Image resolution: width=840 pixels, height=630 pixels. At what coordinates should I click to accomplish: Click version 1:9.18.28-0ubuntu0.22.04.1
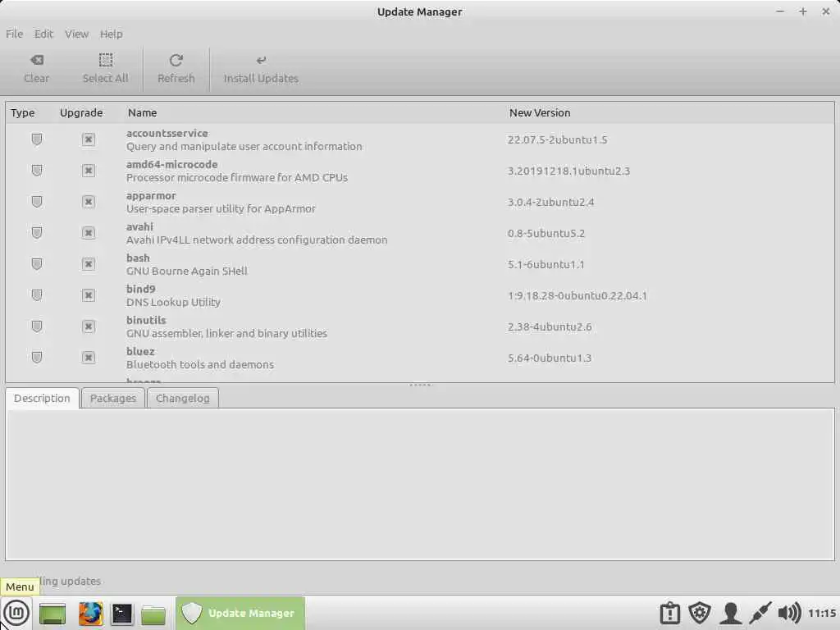[577, 295]
